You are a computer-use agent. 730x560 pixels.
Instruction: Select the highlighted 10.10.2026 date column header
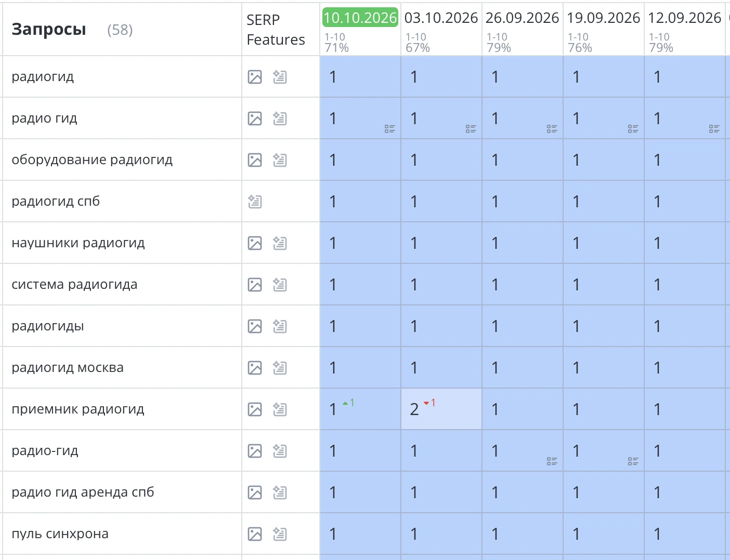360,18
